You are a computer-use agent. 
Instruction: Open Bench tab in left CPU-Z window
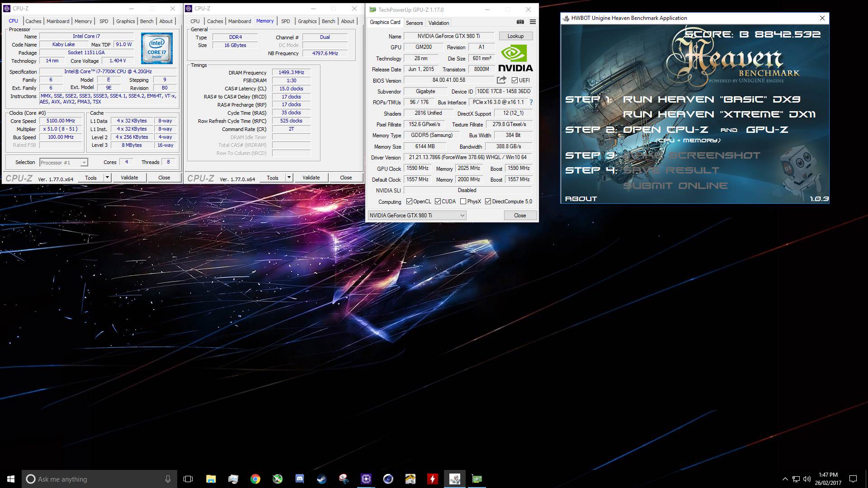point(146,21)
